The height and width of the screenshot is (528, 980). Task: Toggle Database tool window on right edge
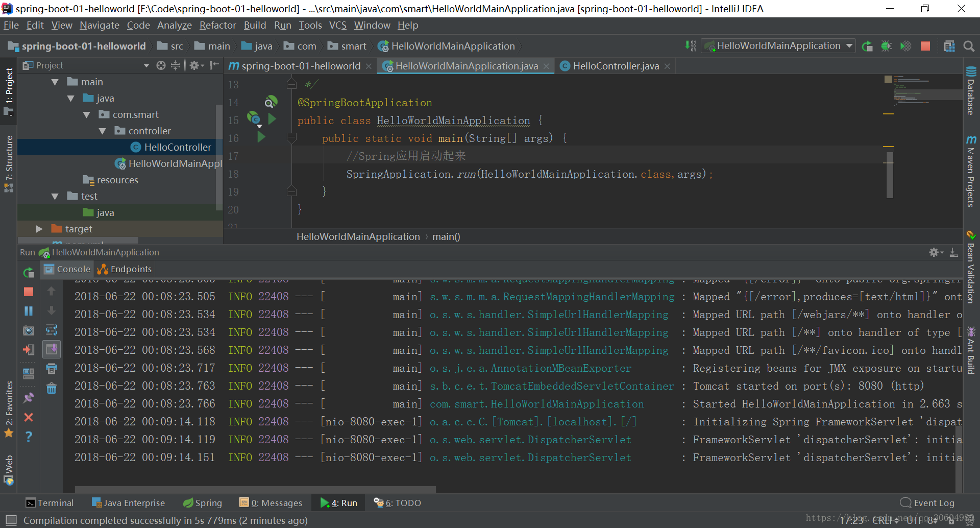pos(971,90)
